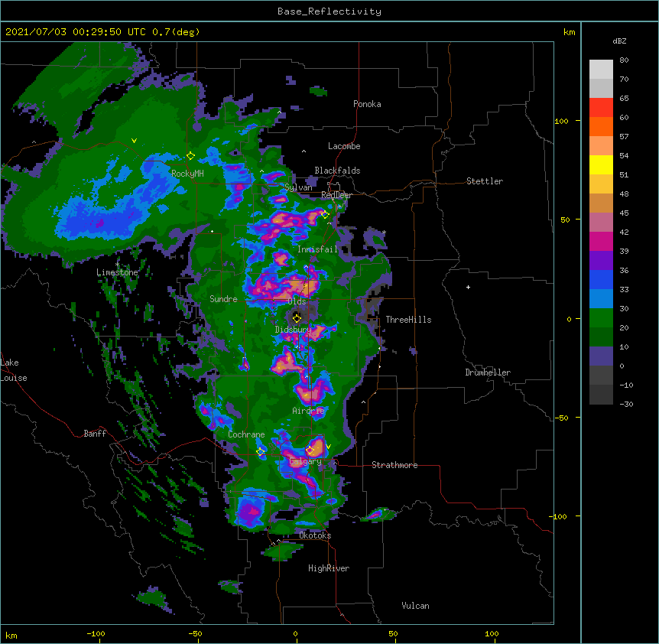Click the purple storm cell west of Okotoks

point(251,510)
